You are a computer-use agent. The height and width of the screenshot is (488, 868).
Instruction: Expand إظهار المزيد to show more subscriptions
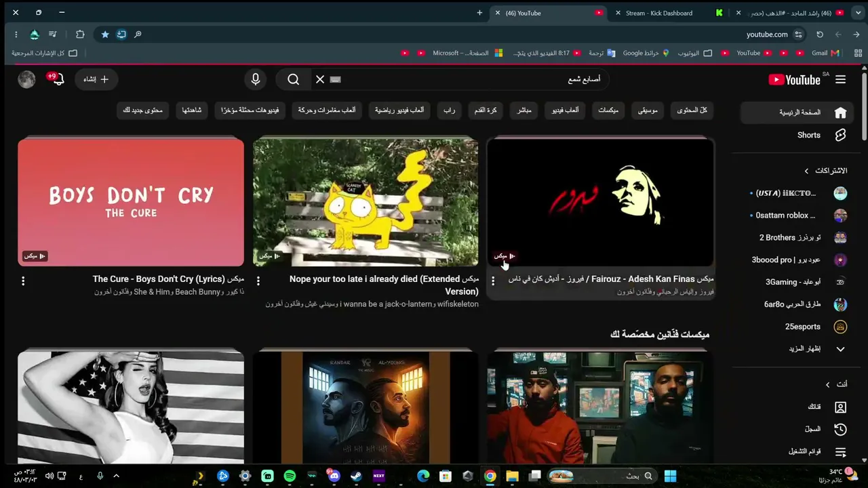(797, 349)
